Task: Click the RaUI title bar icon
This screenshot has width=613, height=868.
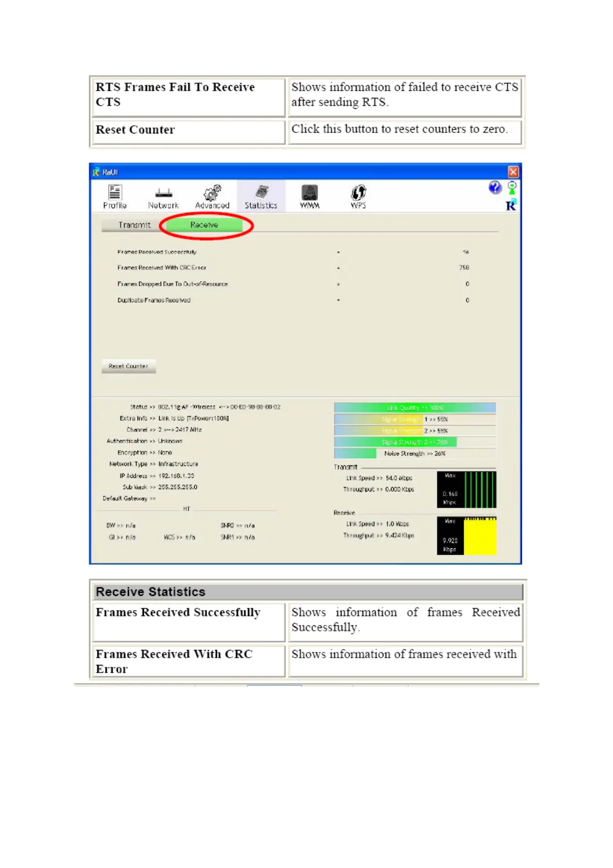Action: coord(96,172)
